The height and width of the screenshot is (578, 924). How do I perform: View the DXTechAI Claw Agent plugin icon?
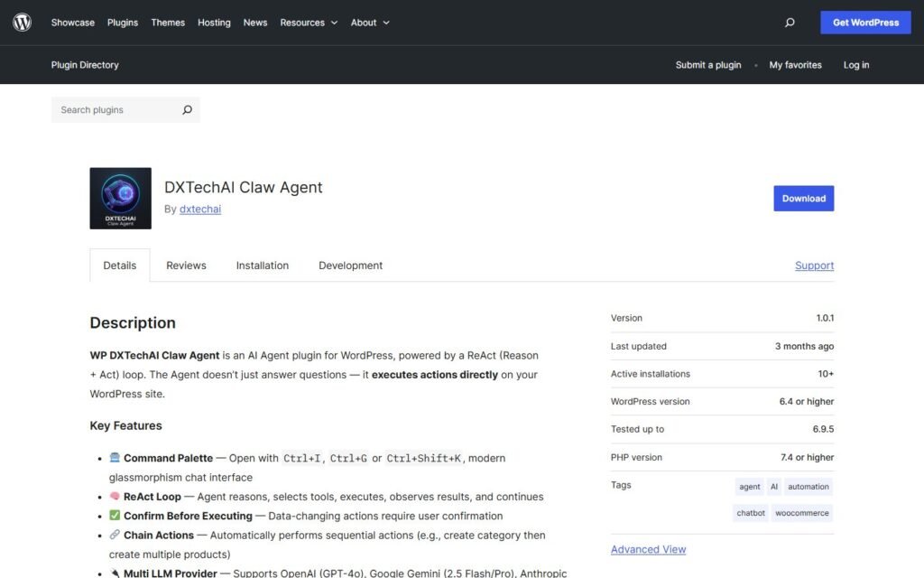[120, 198]
